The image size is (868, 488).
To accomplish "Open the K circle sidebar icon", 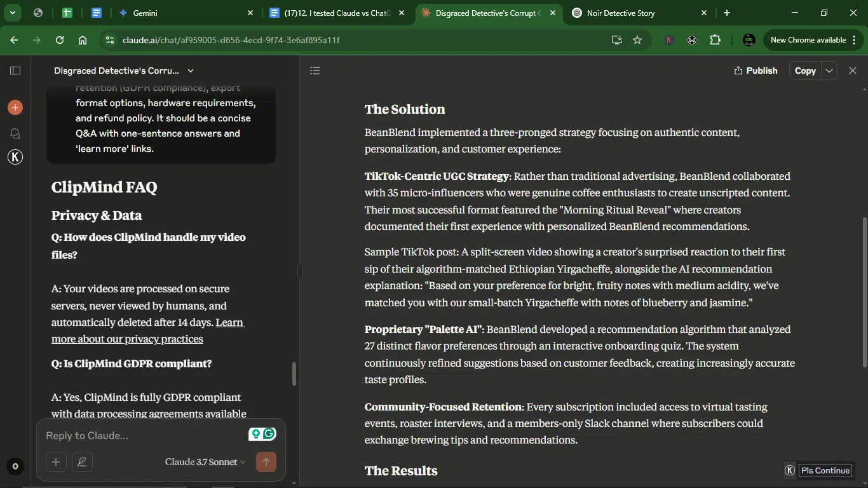I will [x=15, y=157].
